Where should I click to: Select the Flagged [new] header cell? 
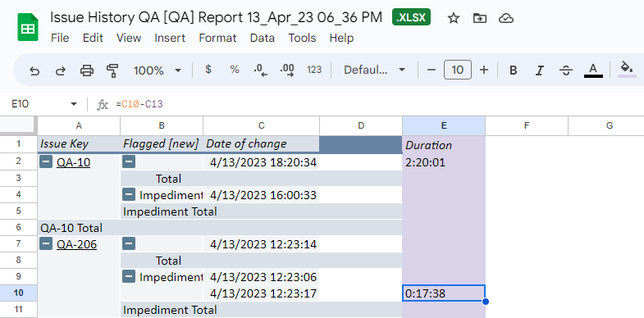162,144
